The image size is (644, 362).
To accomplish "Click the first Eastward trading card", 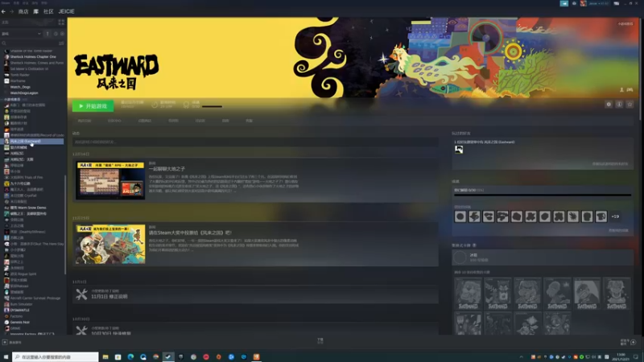I will (468, 293).
